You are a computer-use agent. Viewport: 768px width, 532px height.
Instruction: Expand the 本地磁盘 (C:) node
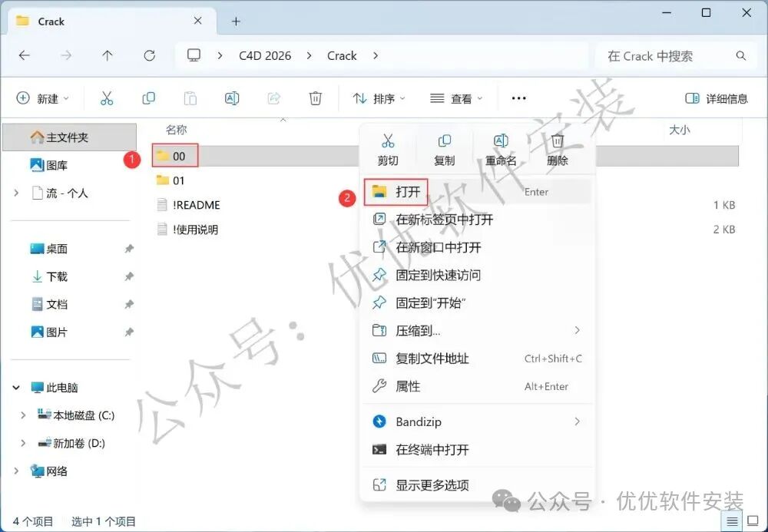tap(23, 415)
